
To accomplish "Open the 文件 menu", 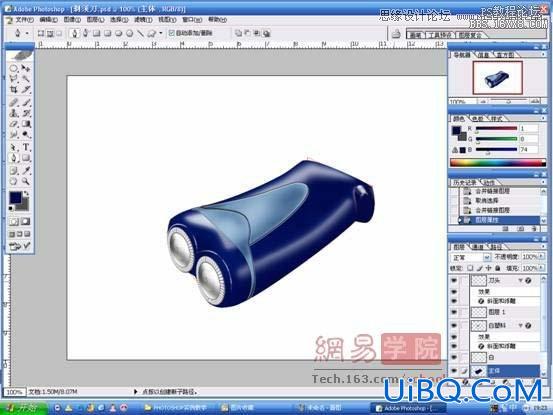I will [24, 20].
